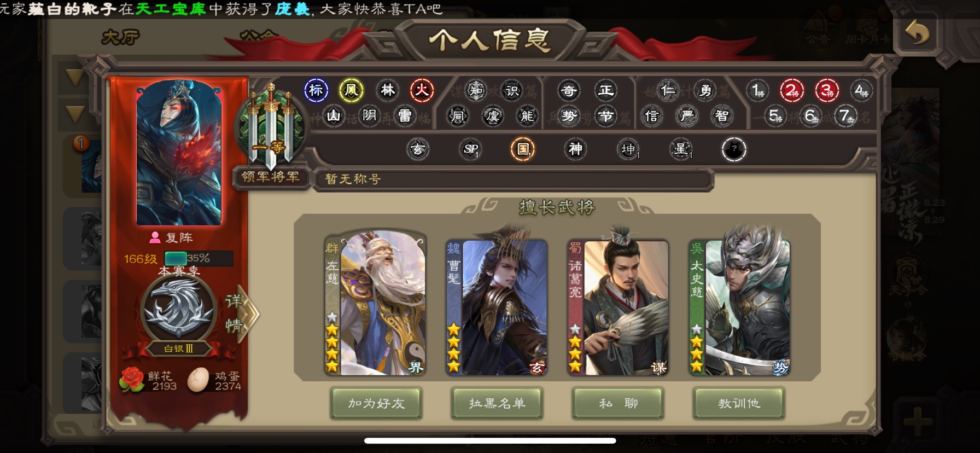
Task: Toggle the red 2将 mode badge
Action: click(791, 90)
